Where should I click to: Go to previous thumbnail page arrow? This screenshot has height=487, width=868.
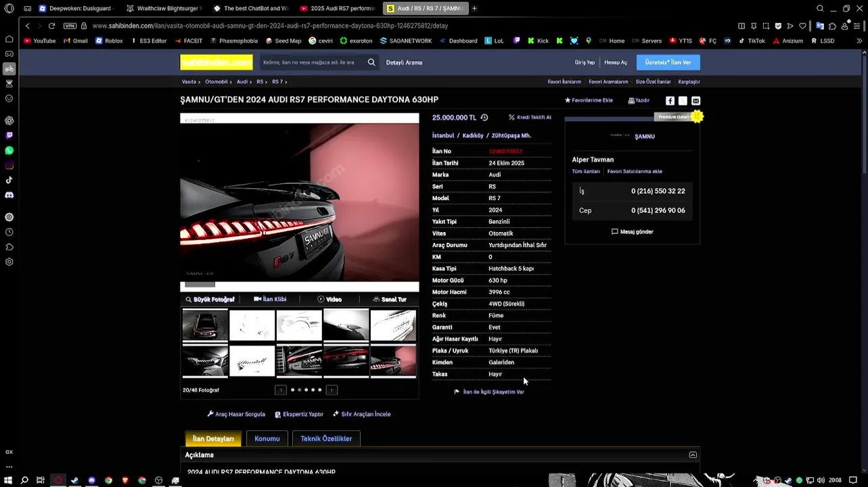[281, 390]
